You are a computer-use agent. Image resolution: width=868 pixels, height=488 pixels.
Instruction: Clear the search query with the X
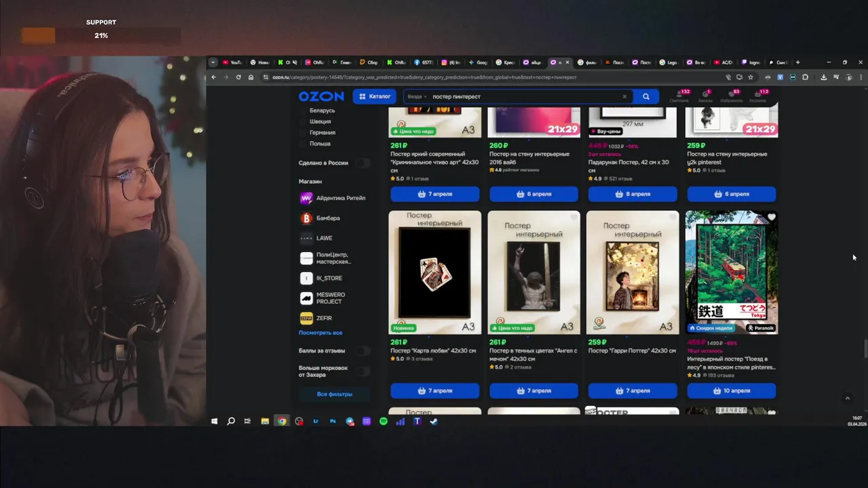pos(625,96)
